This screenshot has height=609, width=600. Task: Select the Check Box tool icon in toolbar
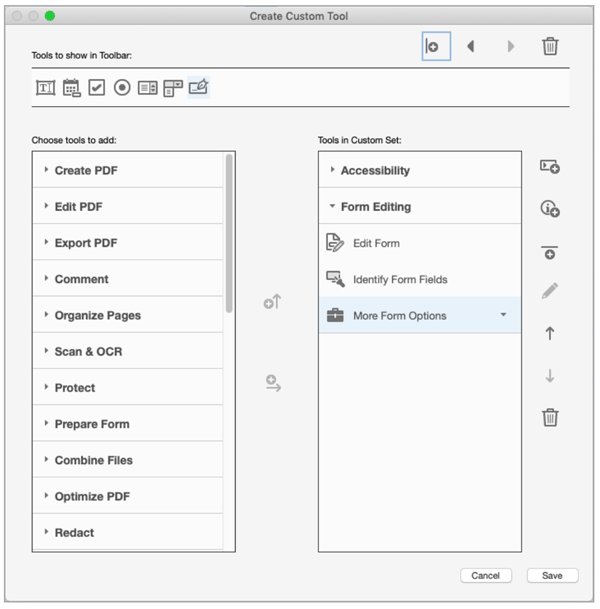[96, 87]
